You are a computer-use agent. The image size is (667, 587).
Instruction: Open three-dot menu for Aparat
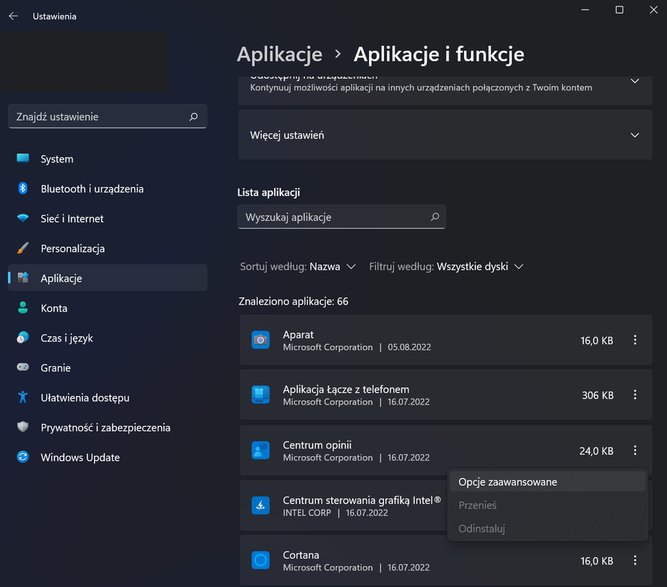[635, 340]
